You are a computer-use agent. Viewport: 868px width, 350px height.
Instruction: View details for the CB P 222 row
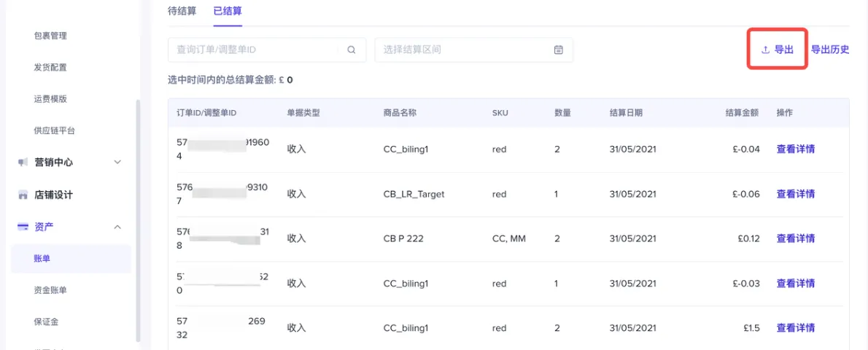796,238
